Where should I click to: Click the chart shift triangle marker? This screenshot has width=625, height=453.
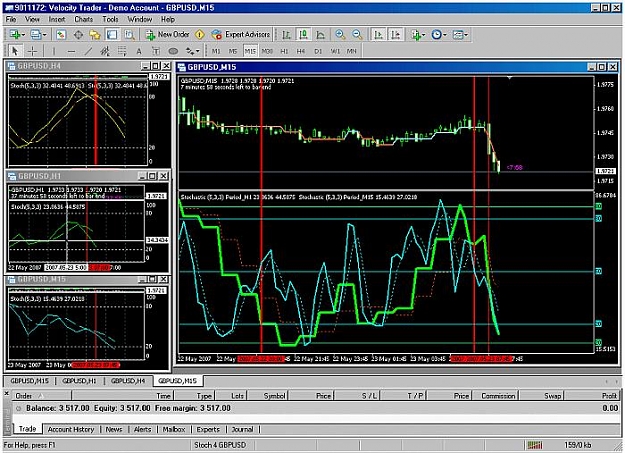pyautogui.click(x=509, y=78)
